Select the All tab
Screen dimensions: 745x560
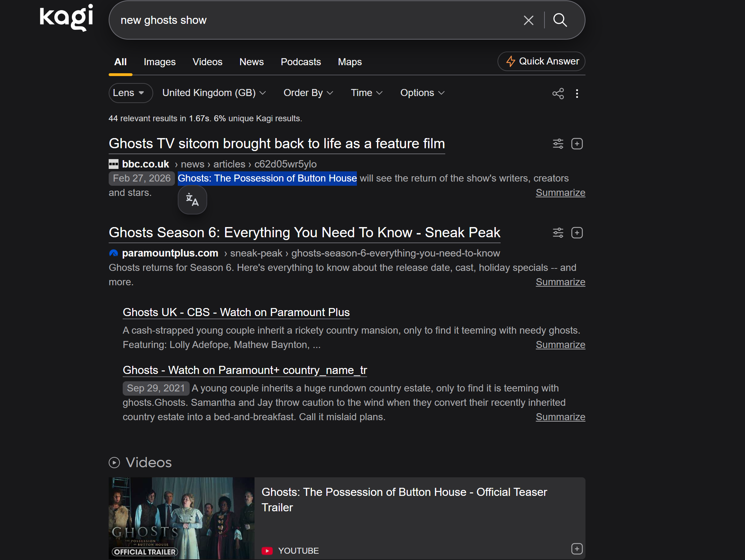[120, 62]
